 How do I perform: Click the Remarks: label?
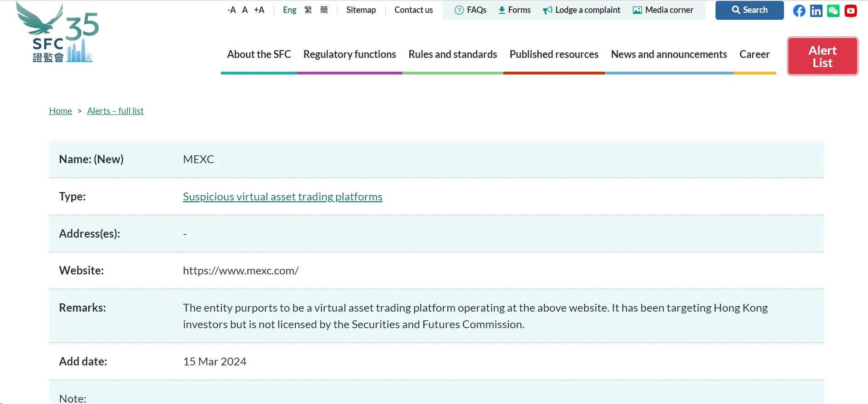[x=82, y=307]
